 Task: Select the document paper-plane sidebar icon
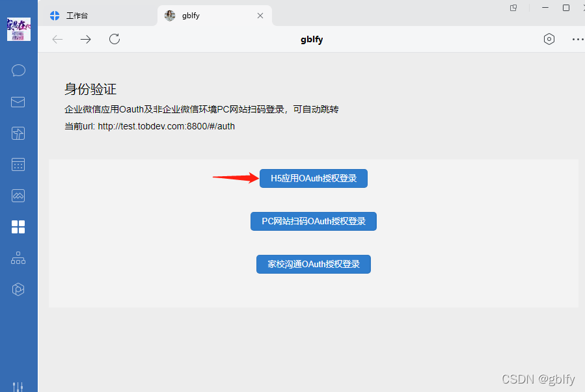coord(18,133)
